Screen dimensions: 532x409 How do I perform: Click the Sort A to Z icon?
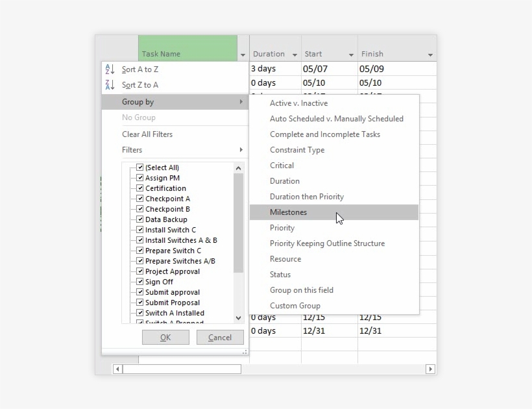(x=110, y=69)
